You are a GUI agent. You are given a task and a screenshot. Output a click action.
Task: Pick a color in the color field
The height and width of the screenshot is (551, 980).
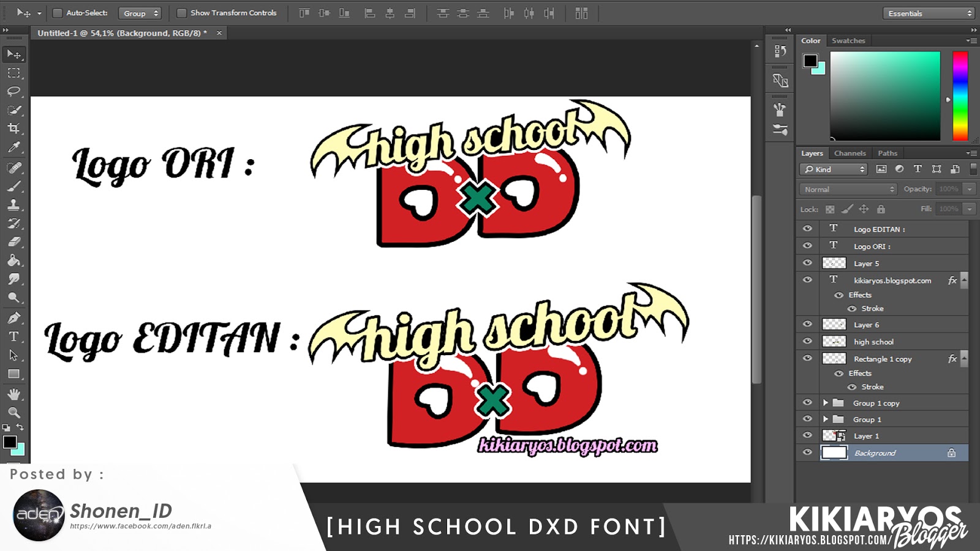885,96
